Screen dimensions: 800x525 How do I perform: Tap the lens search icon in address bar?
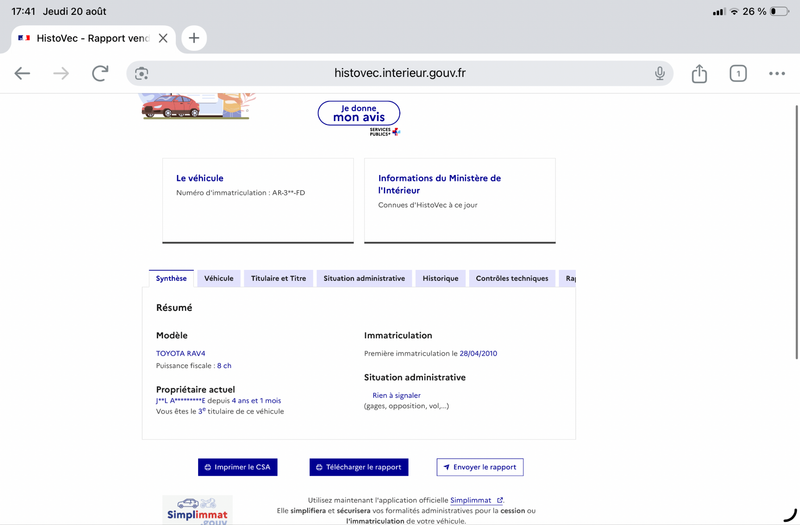(x=141, y=73)
